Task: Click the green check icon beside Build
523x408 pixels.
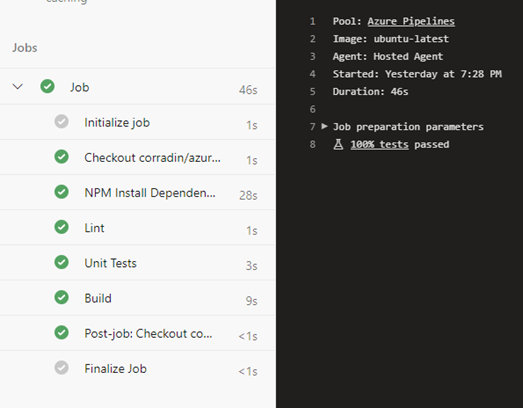Action: coord(61,297)
